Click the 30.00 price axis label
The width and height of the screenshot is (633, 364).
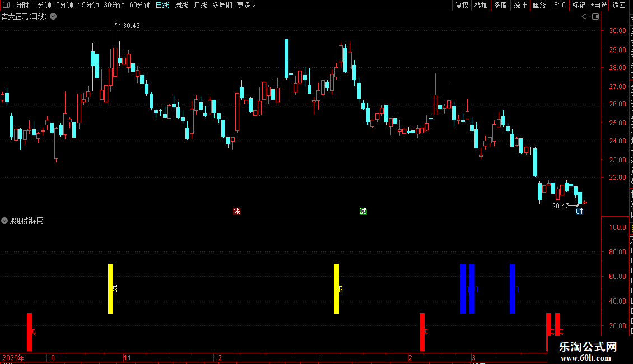coord(618,31)
